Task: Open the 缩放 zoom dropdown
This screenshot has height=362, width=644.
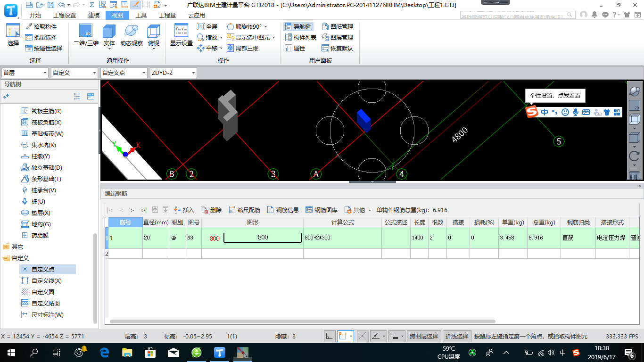Action: pos(221,37)
